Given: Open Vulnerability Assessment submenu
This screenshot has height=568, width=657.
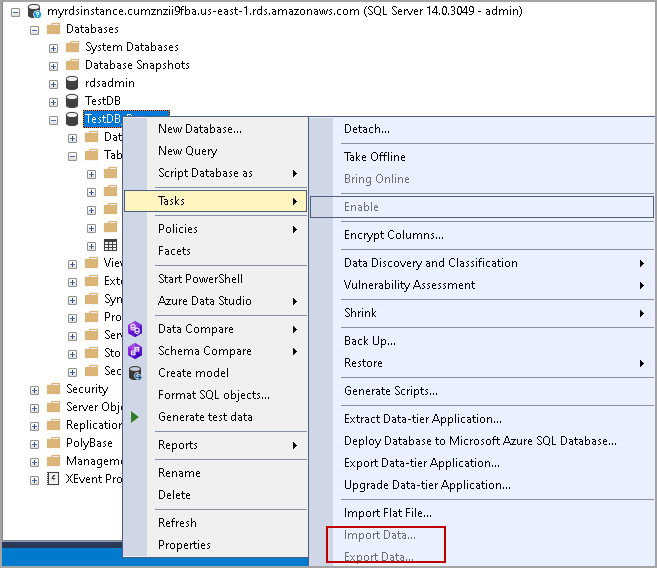Looking at the screenshot, I should (482, 285).
